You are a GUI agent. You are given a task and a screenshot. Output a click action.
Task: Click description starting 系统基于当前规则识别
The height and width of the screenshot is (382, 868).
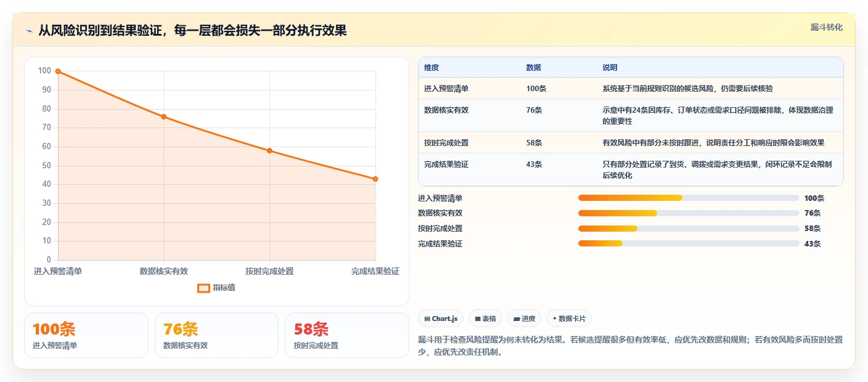[687, 89]
